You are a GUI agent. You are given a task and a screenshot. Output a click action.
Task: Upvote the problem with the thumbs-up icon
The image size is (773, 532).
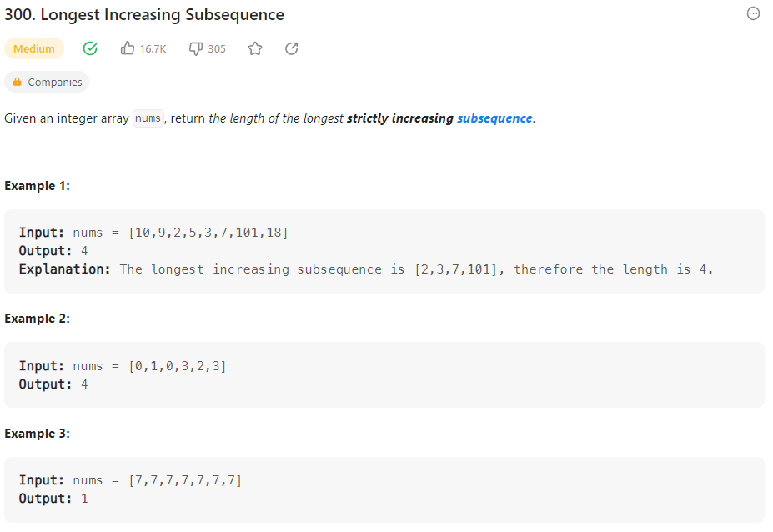coord(128,48)
